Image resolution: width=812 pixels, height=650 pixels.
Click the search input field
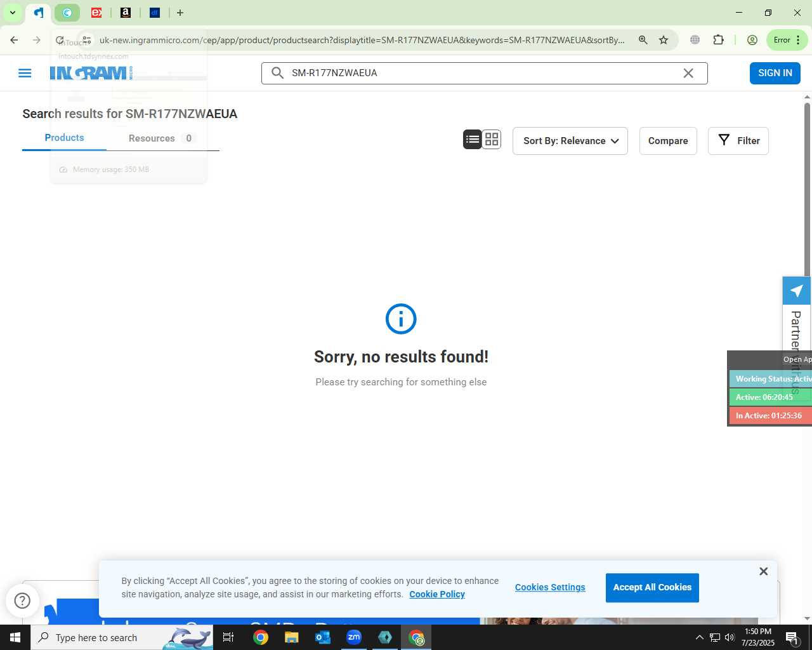point(484,73)
